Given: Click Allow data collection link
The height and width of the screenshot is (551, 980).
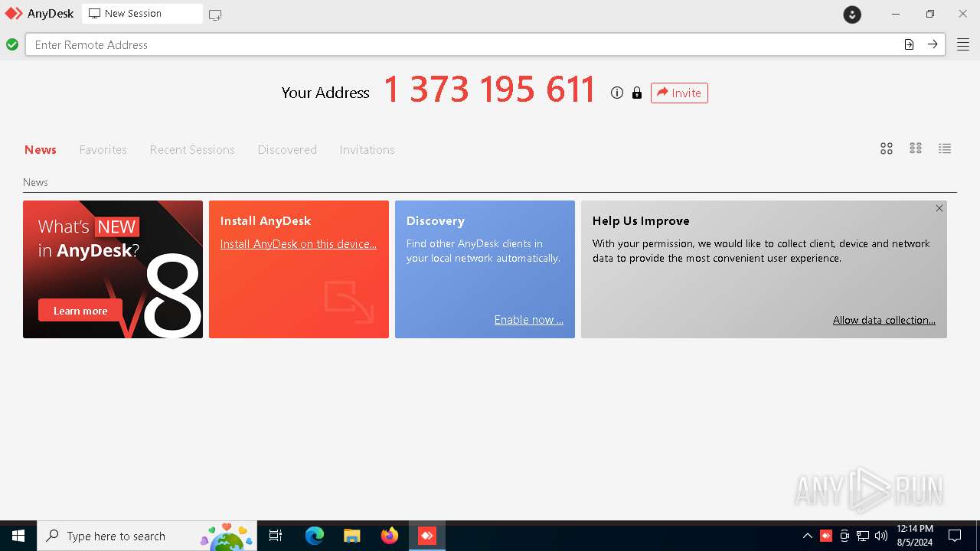Looking at the screenshot, I should (x=884, y=320).
